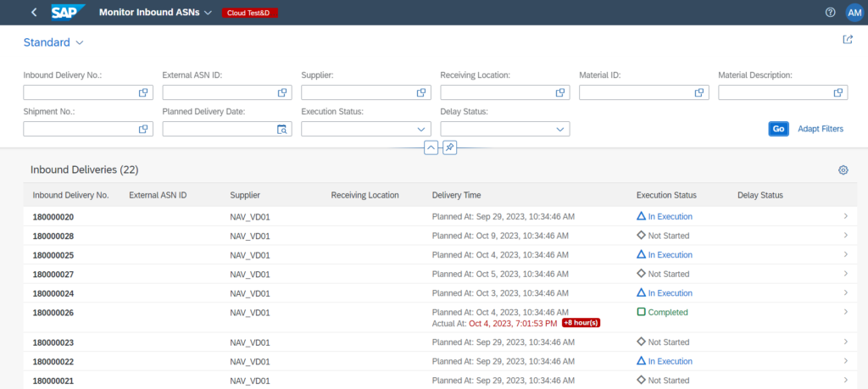Expand the Delay Status dropdown

560,130
